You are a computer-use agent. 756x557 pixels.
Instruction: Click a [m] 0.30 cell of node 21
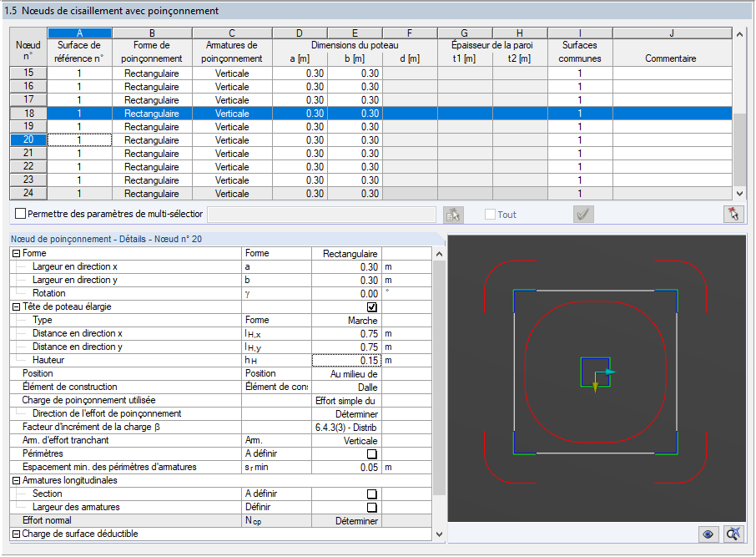(300, 154)
